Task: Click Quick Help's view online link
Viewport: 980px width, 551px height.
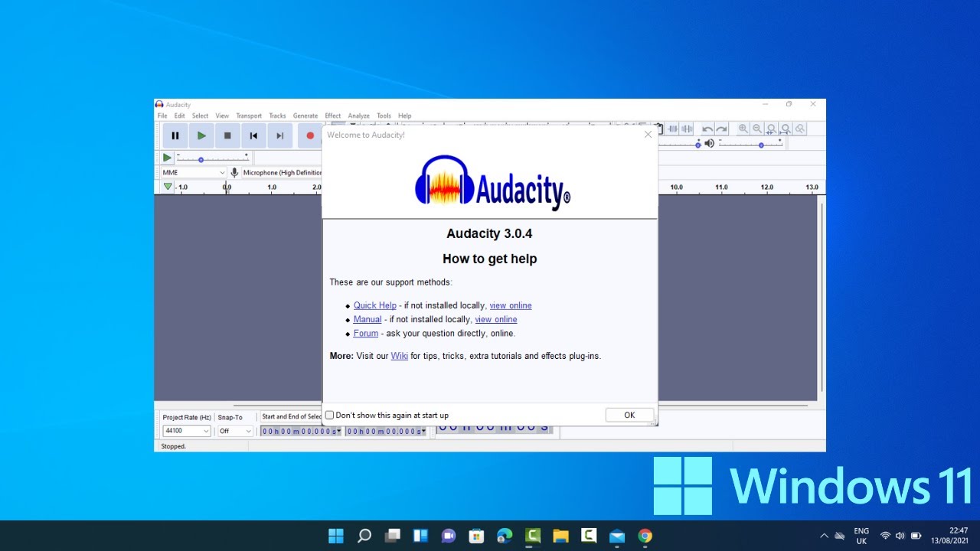Action: [511, 305]
